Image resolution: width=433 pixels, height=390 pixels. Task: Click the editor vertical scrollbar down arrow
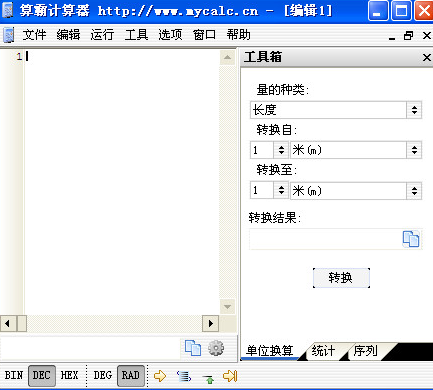pyautogui.click(x=227, y=306)
